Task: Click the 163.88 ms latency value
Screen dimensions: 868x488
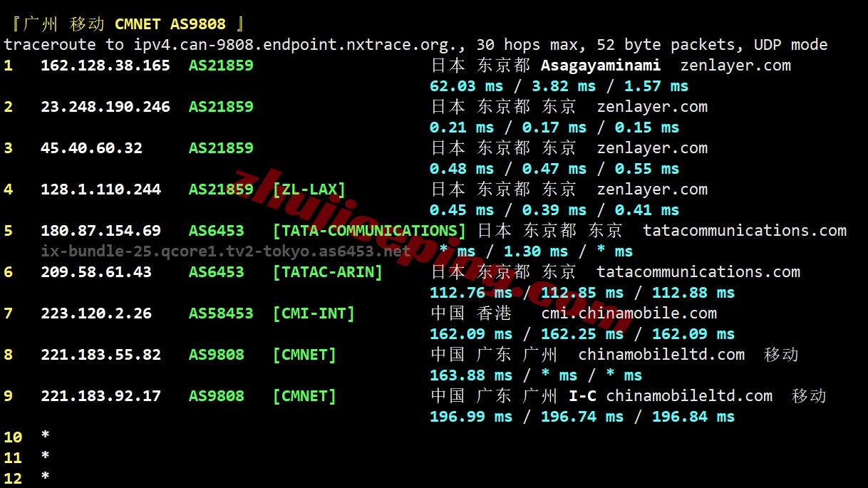Action: (x=471, y=375)
